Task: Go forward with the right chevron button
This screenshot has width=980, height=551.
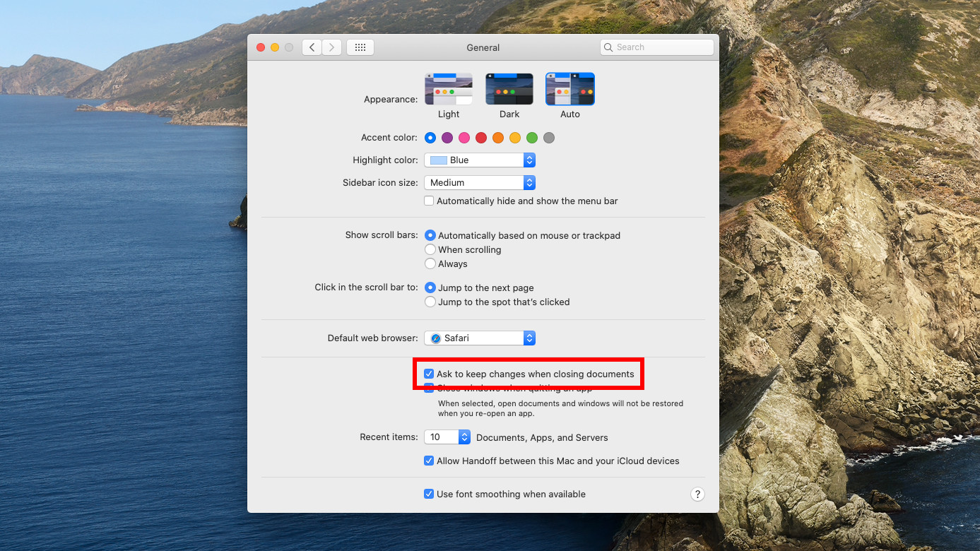Action: (x=332, y=47)
